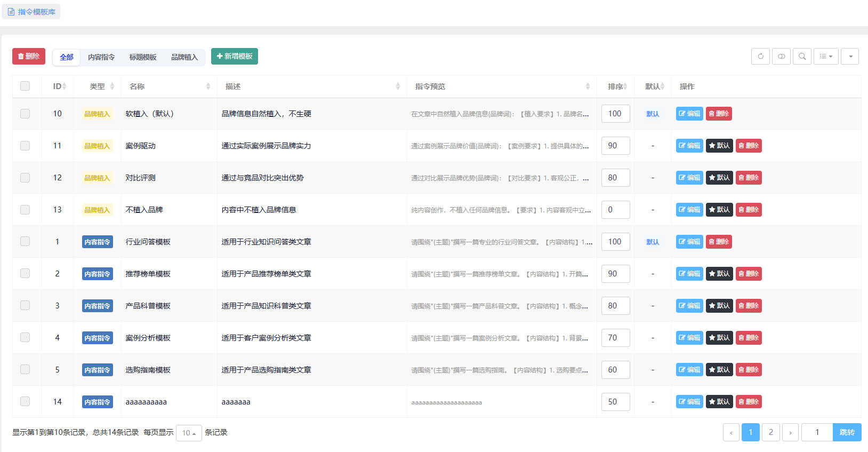Screen dimensions: 868x452
Task: Tick the checkbox for ID 14
Action: pyautogui.click(x=25, y=401)
